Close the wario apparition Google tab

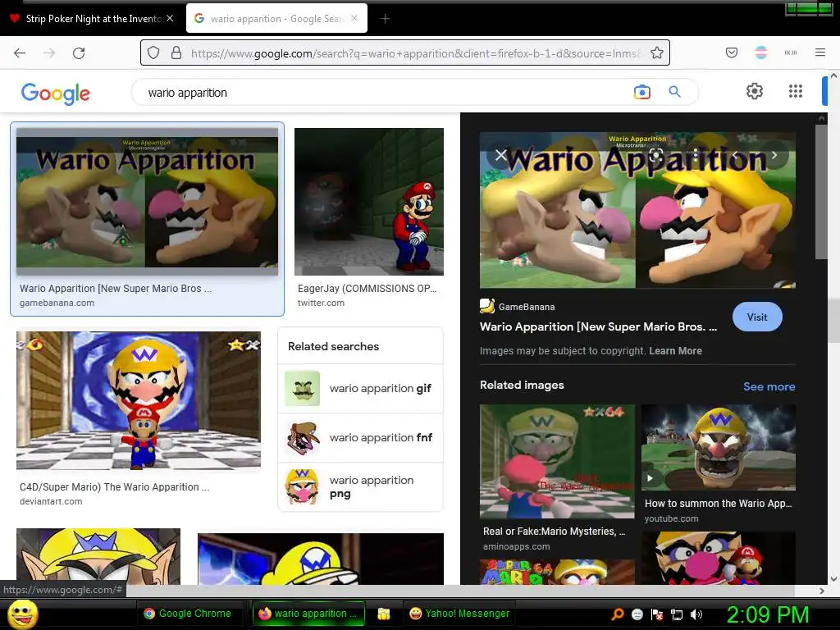click(354, 18)
